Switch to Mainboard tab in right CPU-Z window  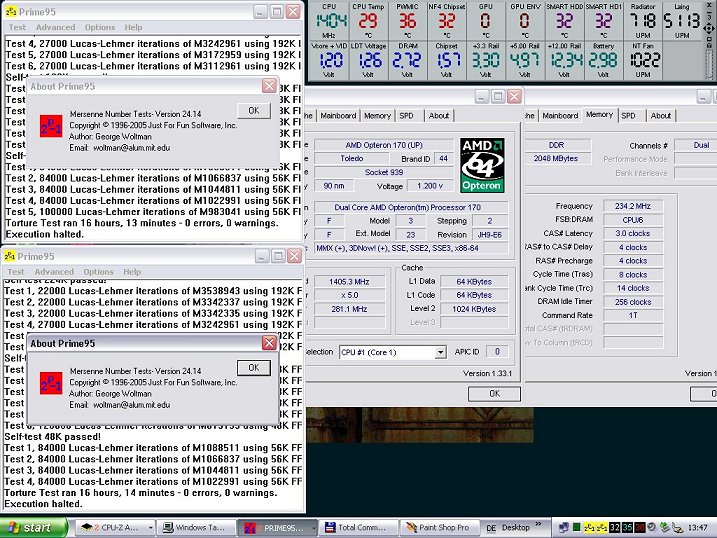pyautogui.click(x=560, y=116)
